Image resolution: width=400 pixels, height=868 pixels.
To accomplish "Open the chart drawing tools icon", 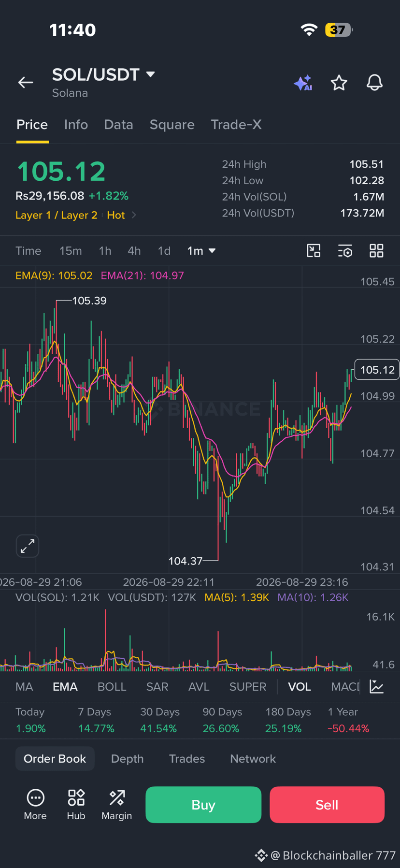I will coord(314,251).
